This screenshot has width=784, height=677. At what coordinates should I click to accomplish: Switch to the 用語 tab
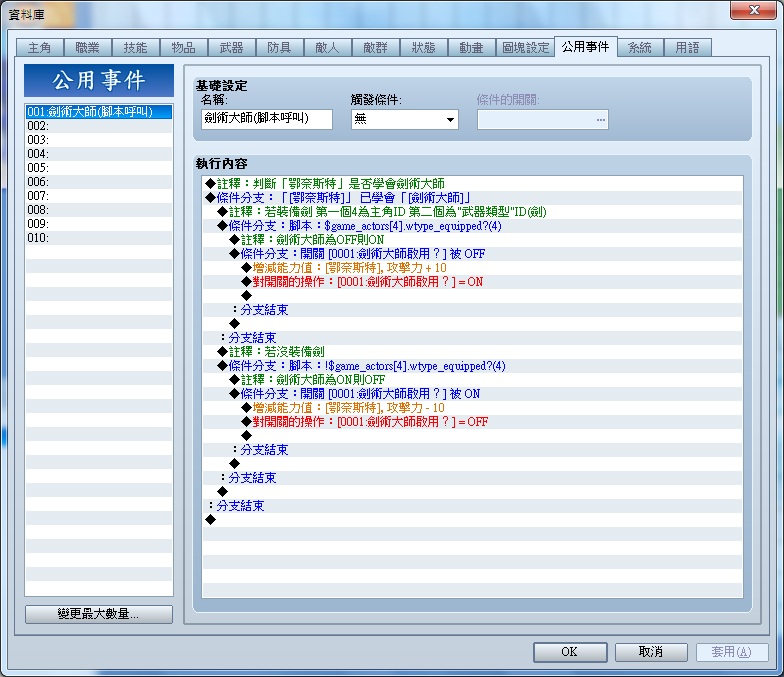pyautogui.click(x=688, y=48)
